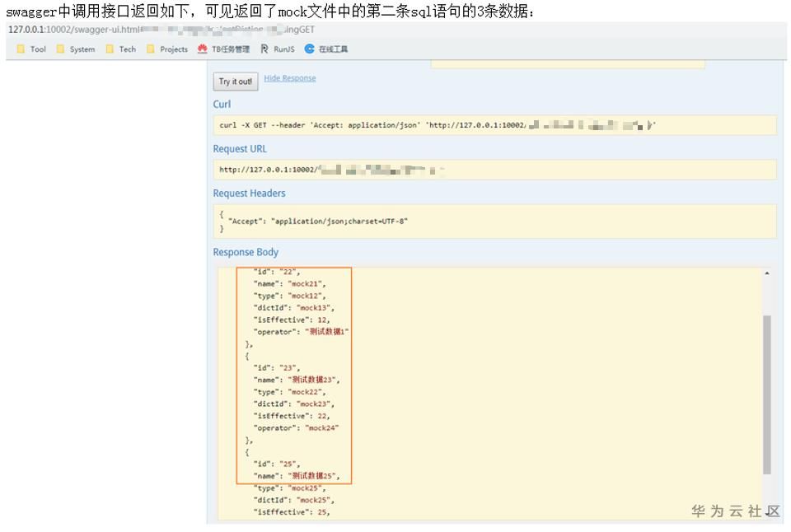Click the RunJS bookmark icon

[264, 49]
